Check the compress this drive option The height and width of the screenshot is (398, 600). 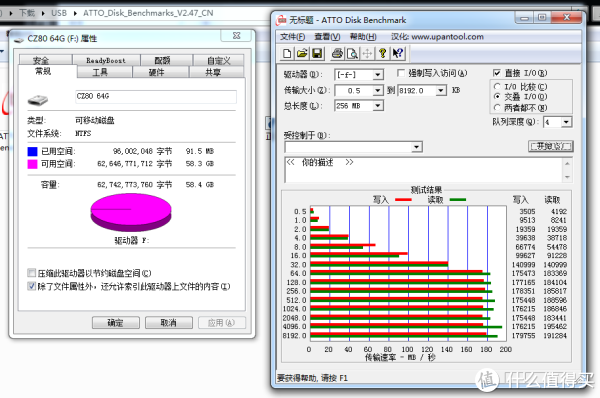tap(31, 273)
